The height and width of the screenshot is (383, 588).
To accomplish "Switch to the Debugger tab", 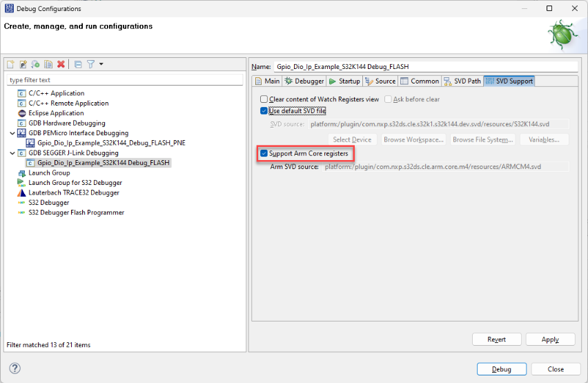I will click(x=304, y=81).
